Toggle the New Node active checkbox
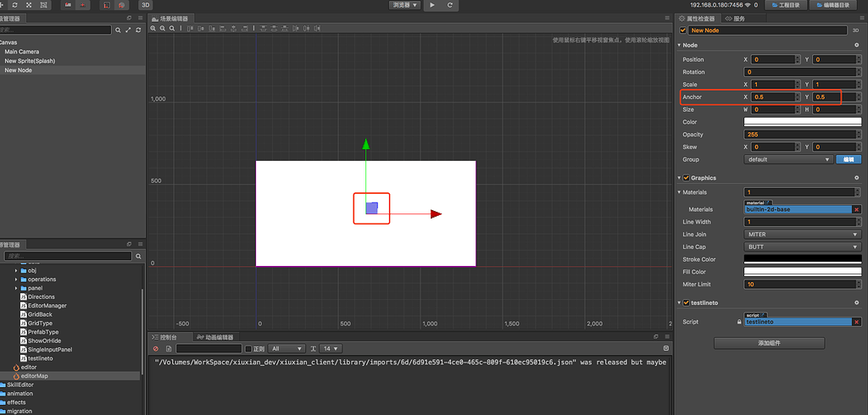This screenshot has height=415, width=868. (682, 30)
